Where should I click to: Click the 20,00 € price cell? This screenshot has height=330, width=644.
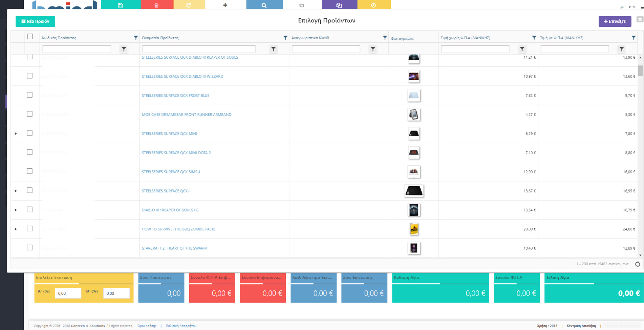488,229
